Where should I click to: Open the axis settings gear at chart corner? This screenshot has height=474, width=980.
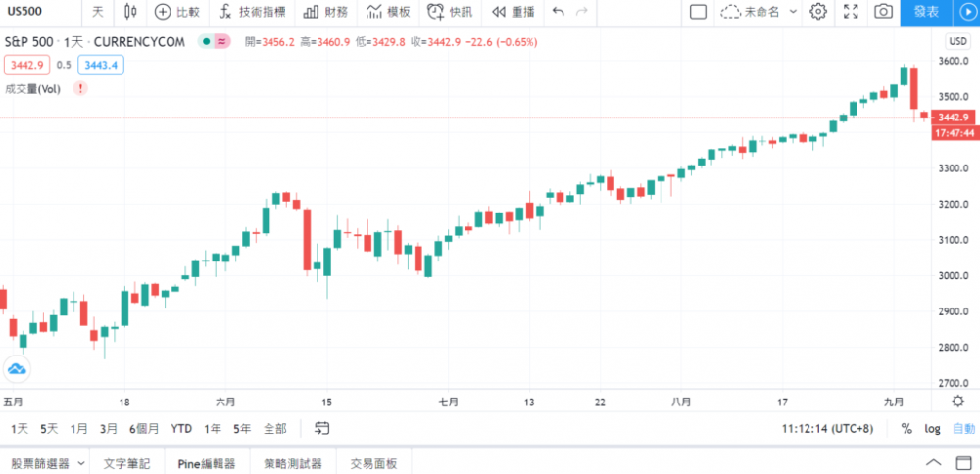pyautogui.click(x=956, y=401)
